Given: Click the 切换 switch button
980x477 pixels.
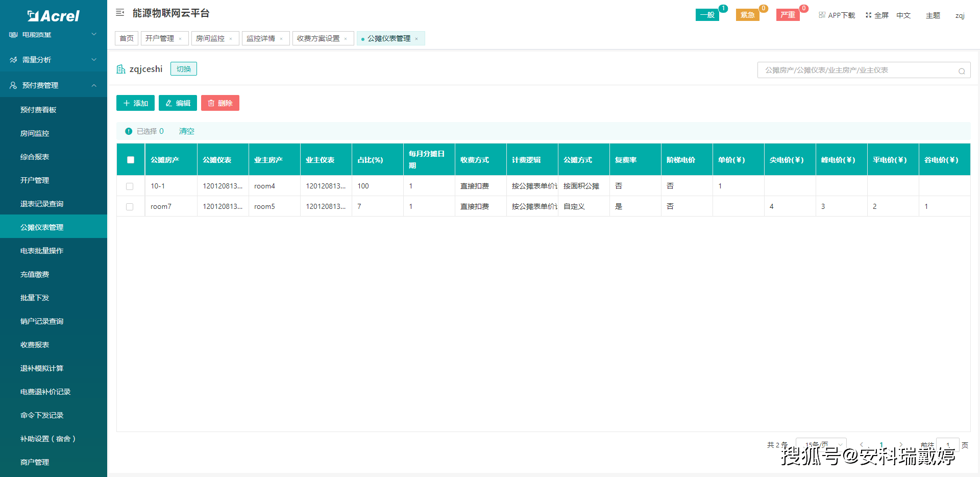Looking at the screenshot, I should click(184, 69).
